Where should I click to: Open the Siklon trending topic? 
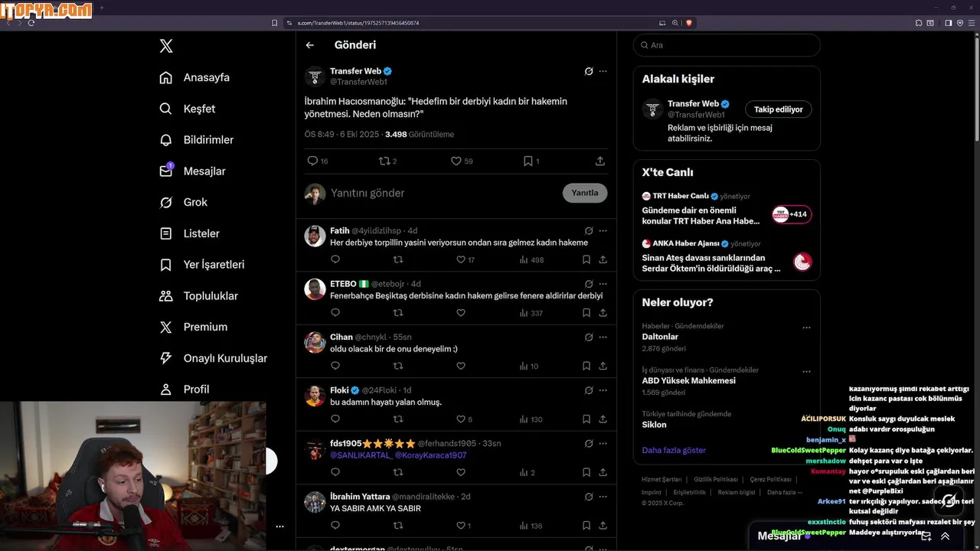(655, 425)
